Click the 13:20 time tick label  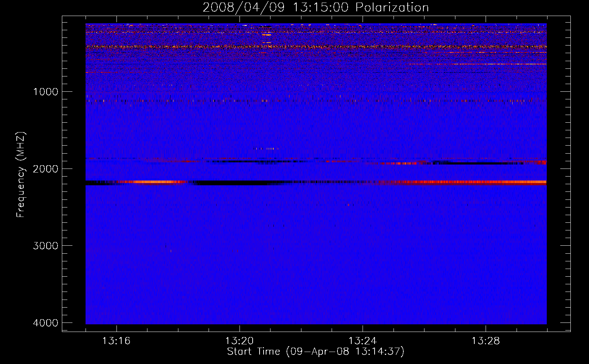pos(240,341)
